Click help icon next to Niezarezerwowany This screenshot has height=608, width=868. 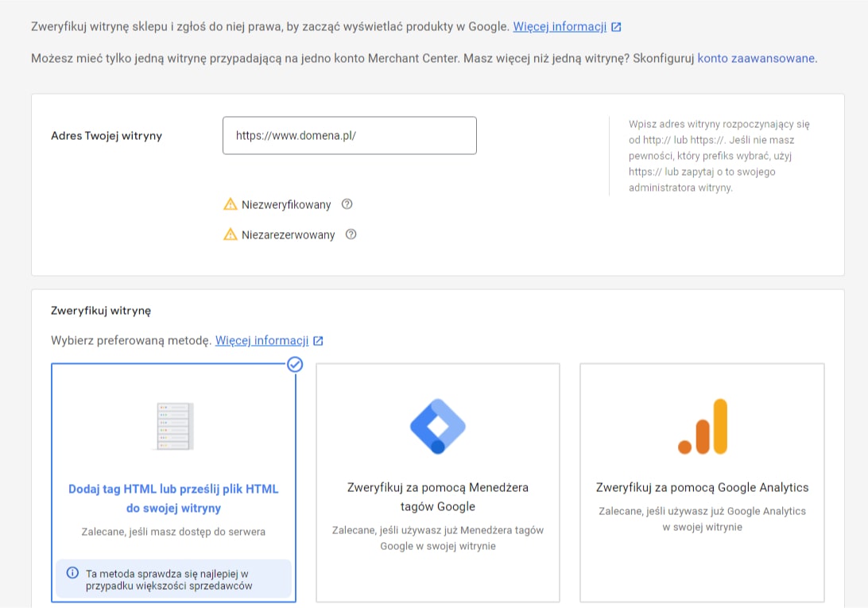click(x=351, y=234)
